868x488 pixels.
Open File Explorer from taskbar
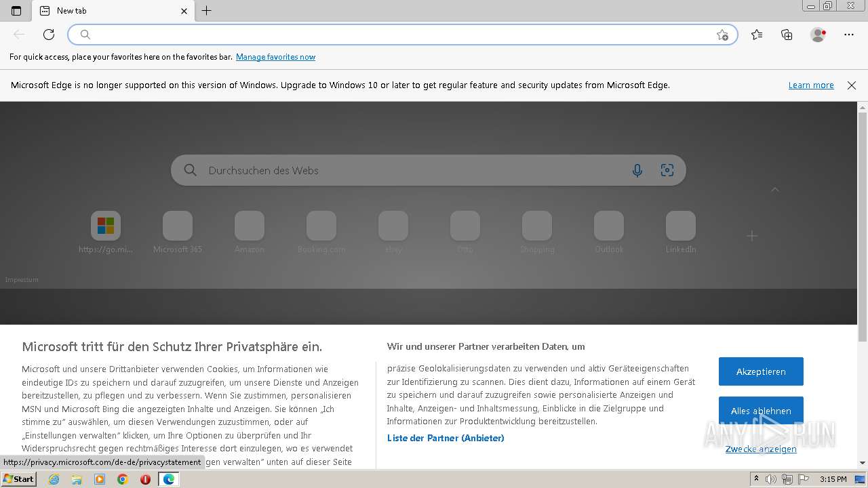coord(77,479)
